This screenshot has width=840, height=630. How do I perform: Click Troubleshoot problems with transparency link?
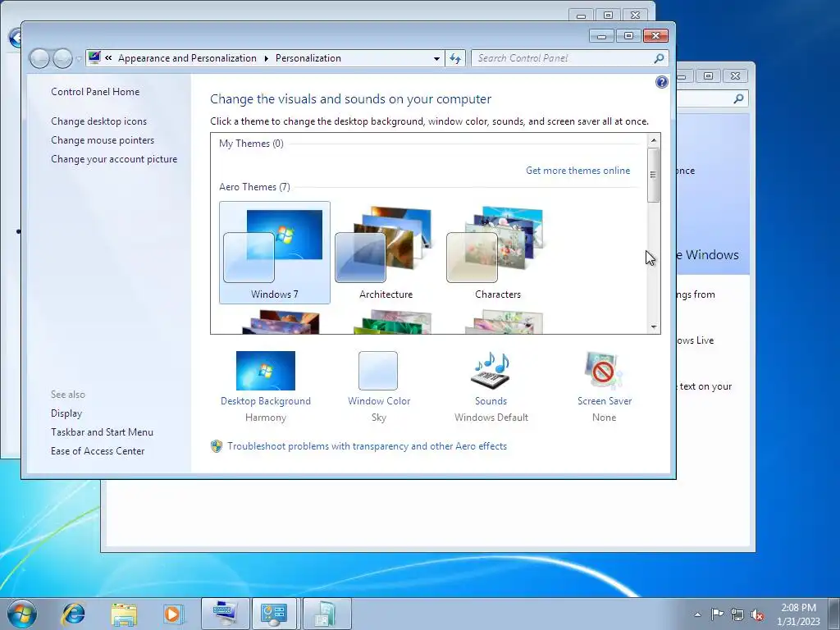(x=367, y=446)
